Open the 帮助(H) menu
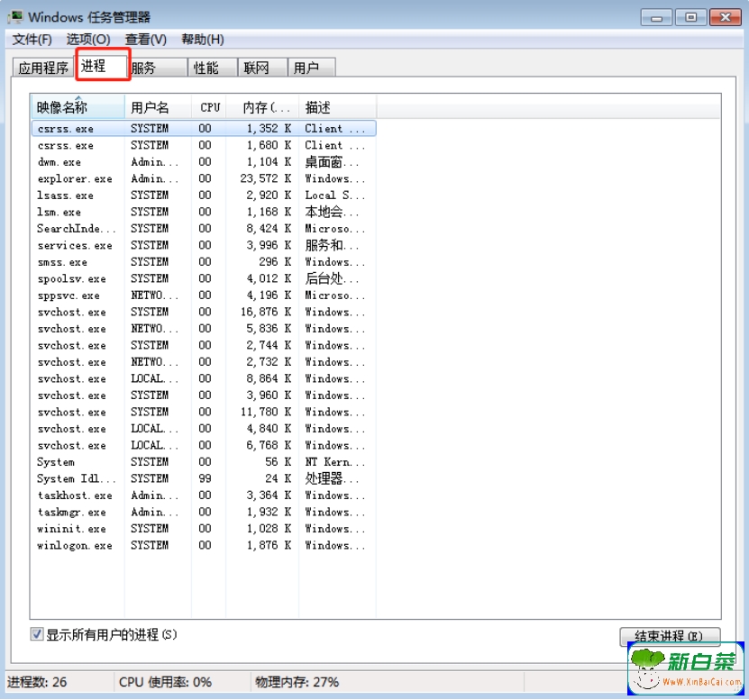 [203, 39]
